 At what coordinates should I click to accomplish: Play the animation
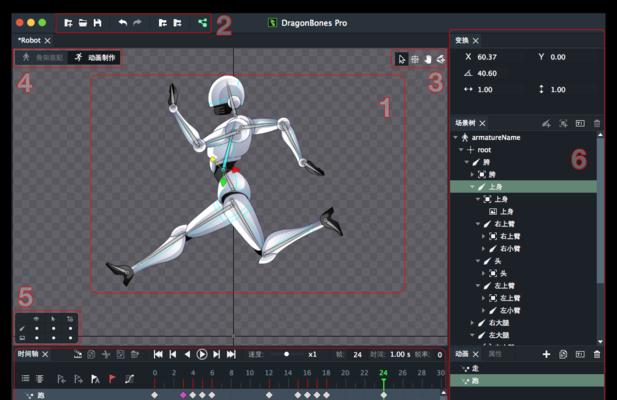[202, 354]
